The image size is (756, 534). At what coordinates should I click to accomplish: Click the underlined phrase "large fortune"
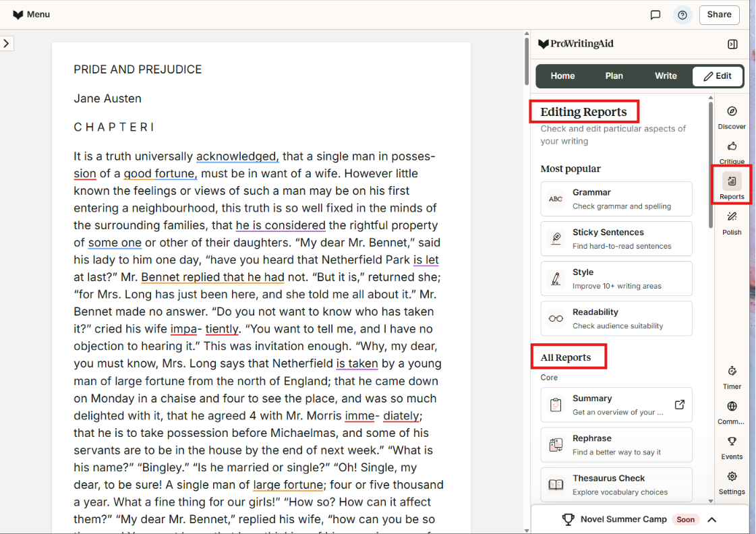point(288,485)
